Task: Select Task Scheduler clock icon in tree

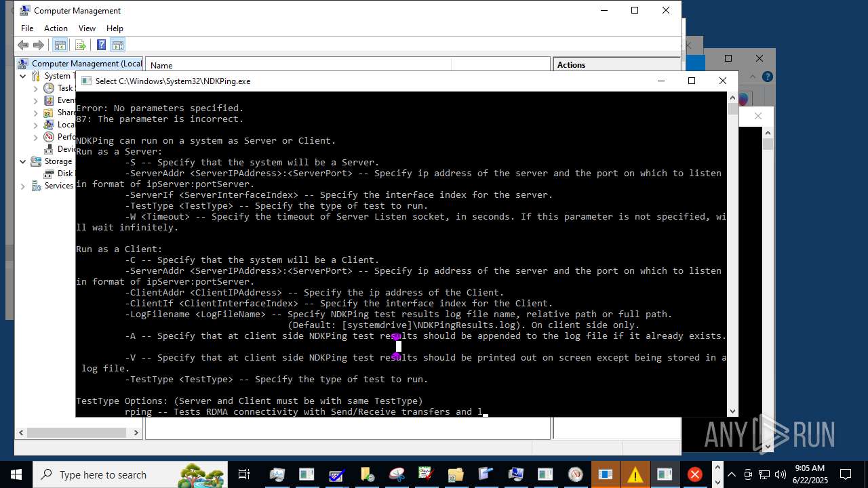Action: [x=49, y=88]
